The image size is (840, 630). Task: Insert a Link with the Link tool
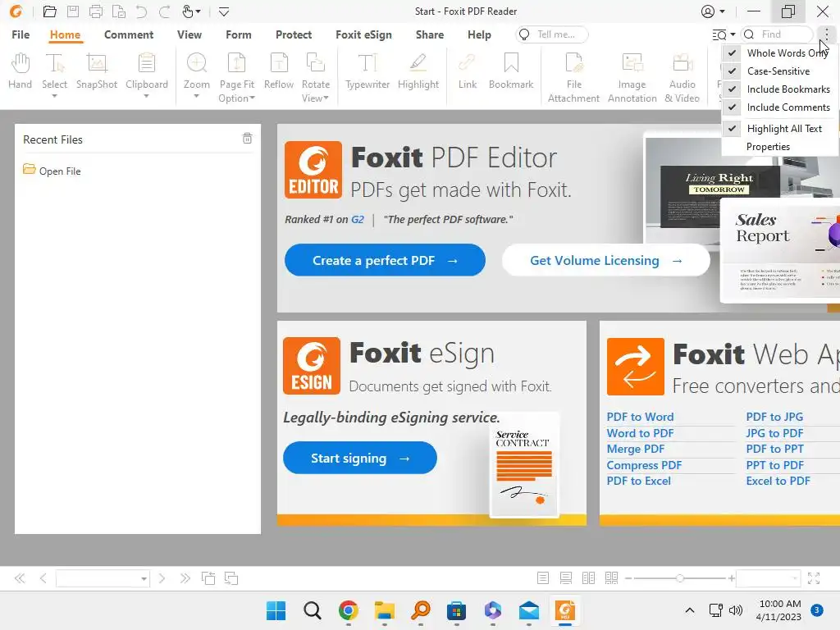tap(467, 71)
